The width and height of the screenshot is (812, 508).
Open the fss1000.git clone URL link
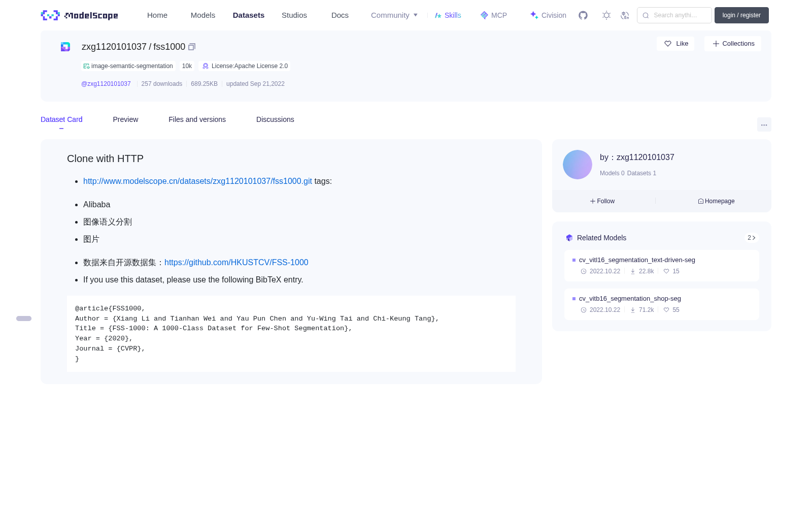197,181
